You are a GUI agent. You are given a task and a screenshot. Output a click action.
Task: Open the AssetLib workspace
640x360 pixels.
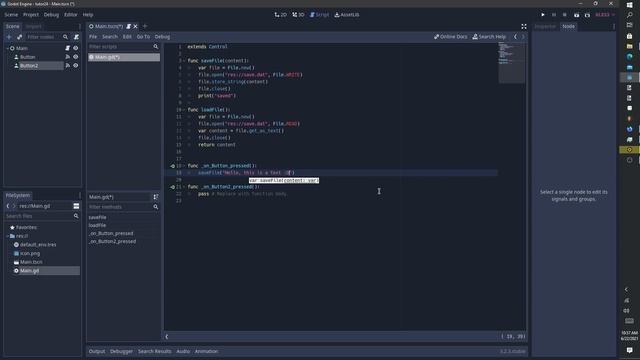347,15
